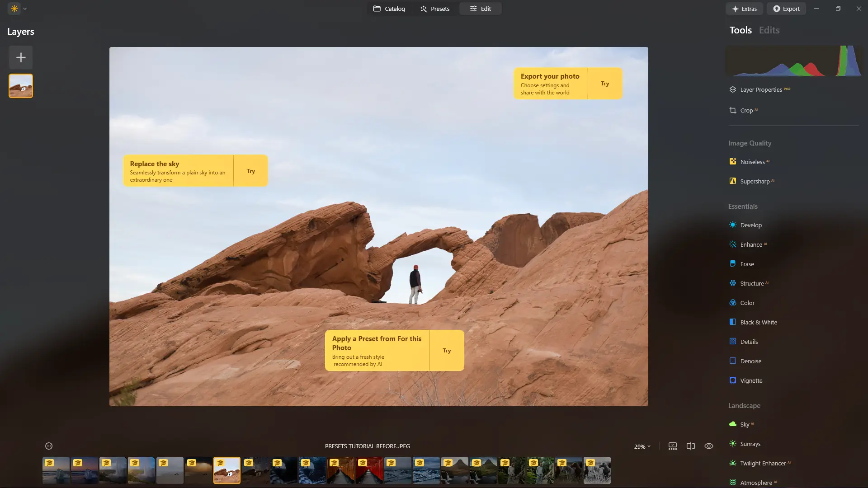The width and height of the screenshot is (868, 488).
Task: Open Black & White tool
Action: pyautogui.click(x=758, y=322)
